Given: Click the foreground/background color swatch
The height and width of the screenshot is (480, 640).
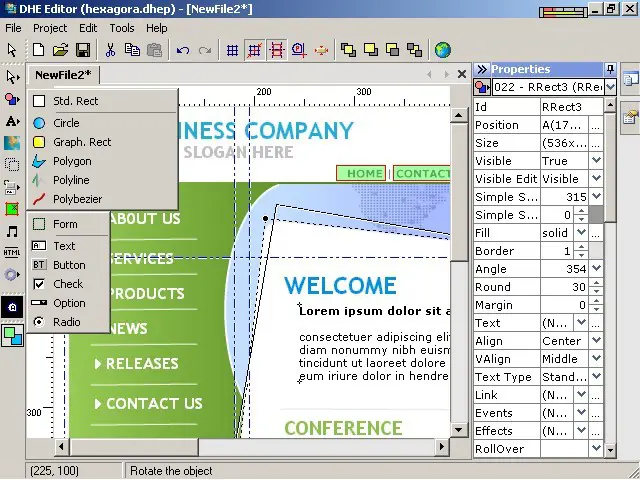Looking at the screenshot, I should click(x=12, y=336).
